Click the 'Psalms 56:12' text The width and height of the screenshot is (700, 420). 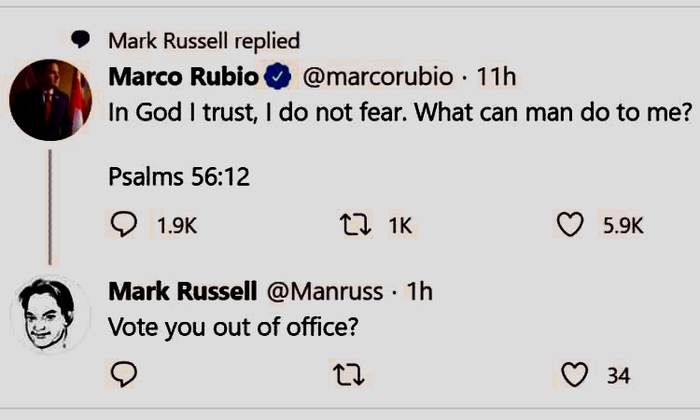[178, 177]
